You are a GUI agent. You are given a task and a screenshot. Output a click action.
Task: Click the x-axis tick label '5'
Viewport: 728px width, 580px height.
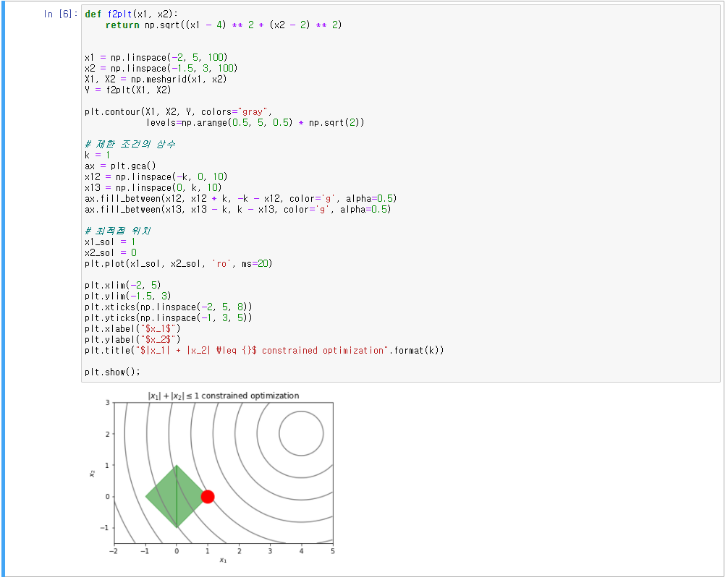(332, 551)
